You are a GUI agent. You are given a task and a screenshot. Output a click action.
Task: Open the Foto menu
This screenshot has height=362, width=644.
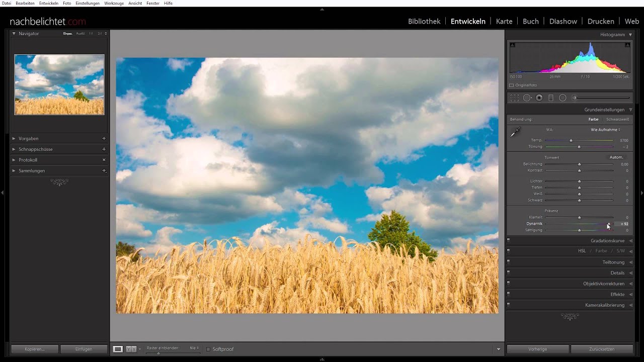[67, 3]
